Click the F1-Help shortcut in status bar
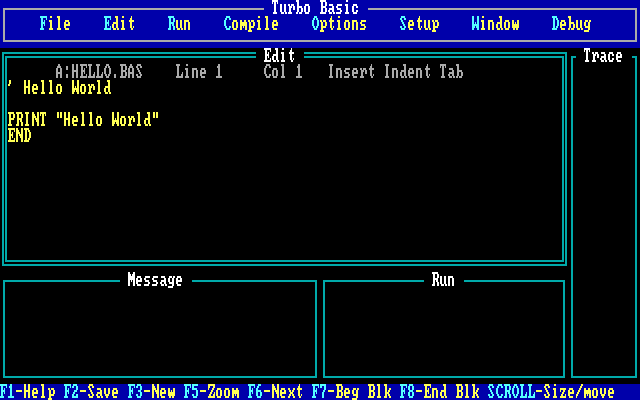 pyautogui.click(x=28, y=392)
